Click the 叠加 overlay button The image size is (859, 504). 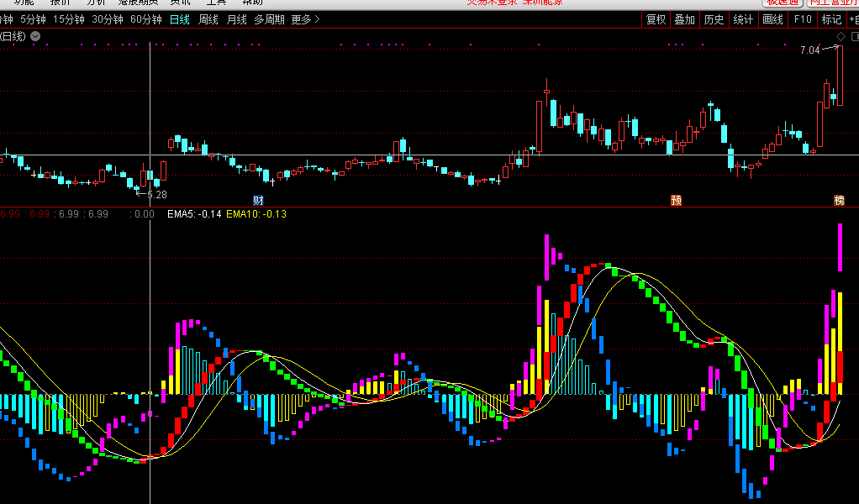(x=684, y=19)
